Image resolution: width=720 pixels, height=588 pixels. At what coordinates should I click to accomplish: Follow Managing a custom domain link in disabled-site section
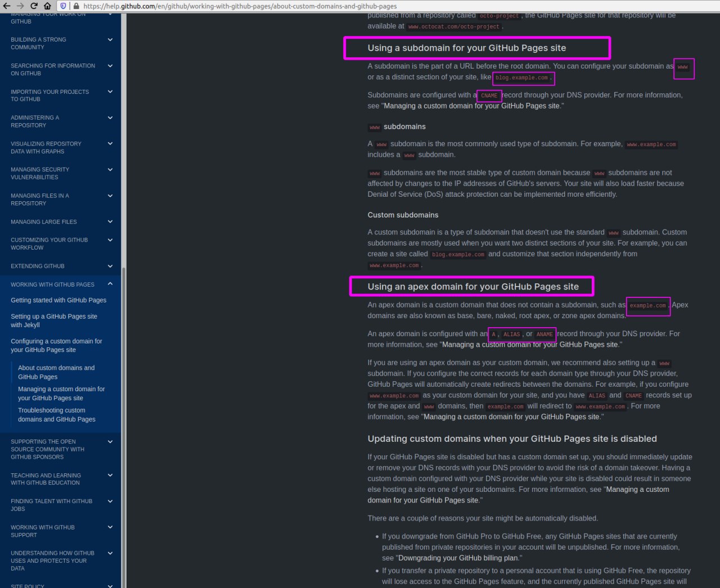click(518, 495)
